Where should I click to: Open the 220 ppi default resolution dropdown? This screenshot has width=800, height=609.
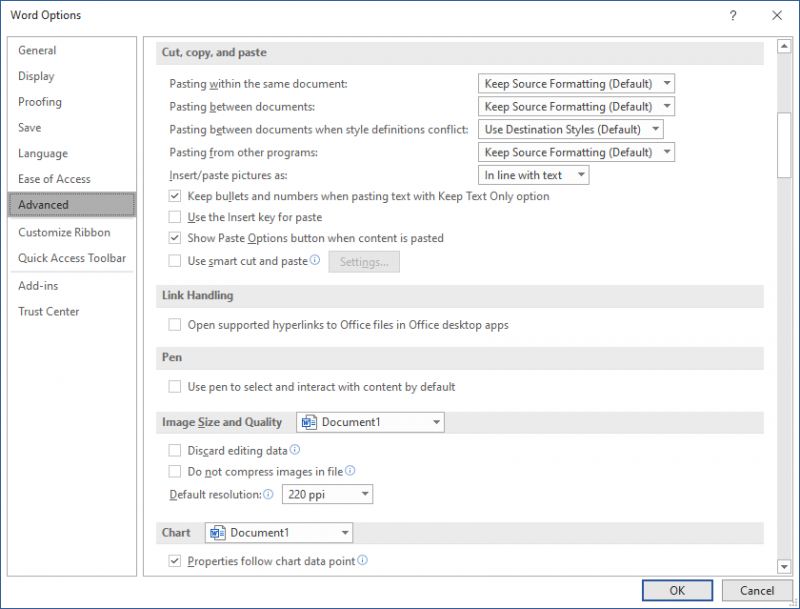point(327,494)
